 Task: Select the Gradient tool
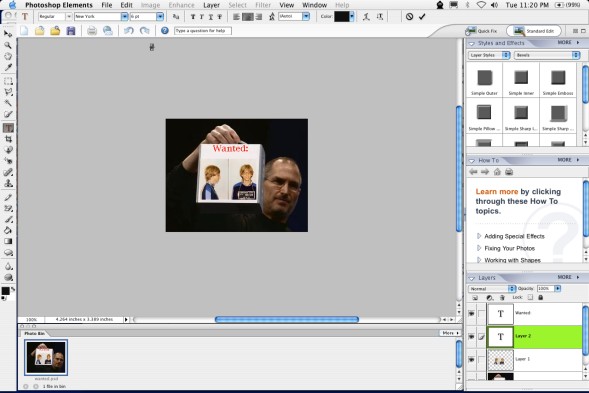(8, 242)
